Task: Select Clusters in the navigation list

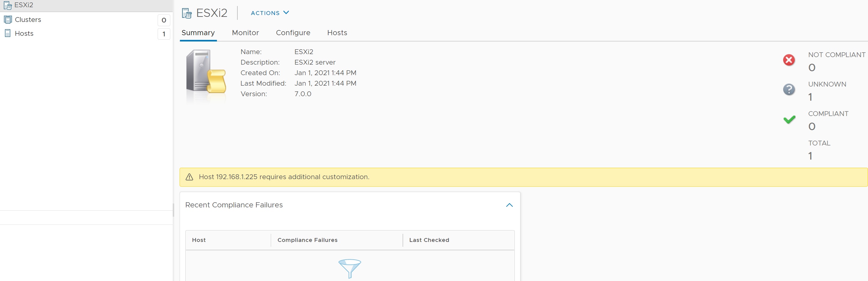Action: (28, 20)
